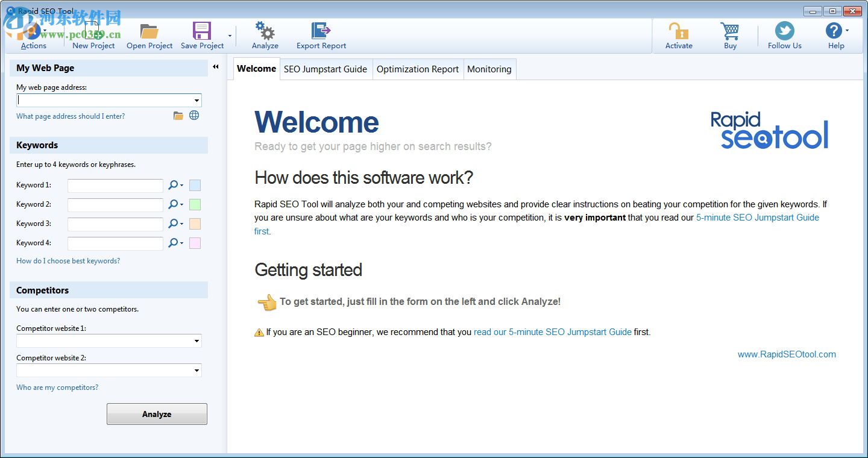868x458 pixels.
Task: Browse for a local page with the folder icon
Action: (178, 116)
